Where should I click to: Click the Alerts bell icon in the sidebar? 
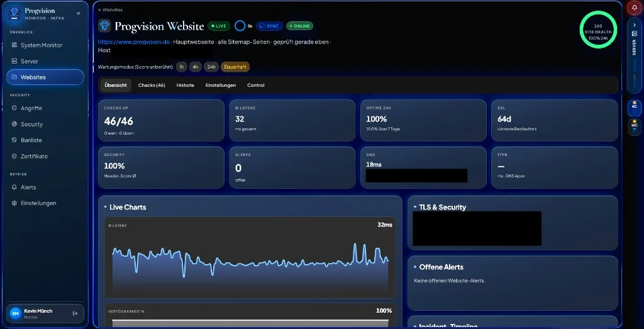(x=14, y=187)
